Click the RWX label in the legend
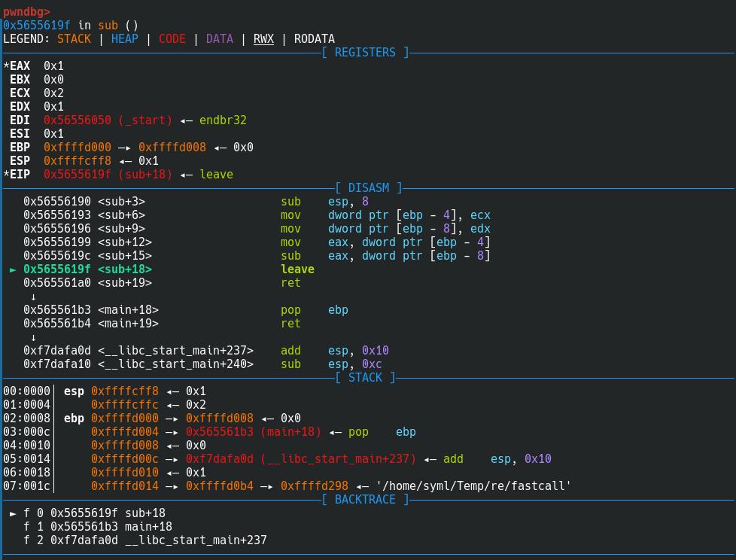 coord(263,39)
